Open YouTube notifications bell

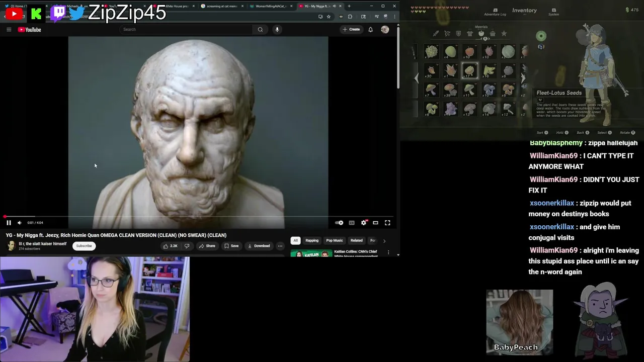pos(370,30)
